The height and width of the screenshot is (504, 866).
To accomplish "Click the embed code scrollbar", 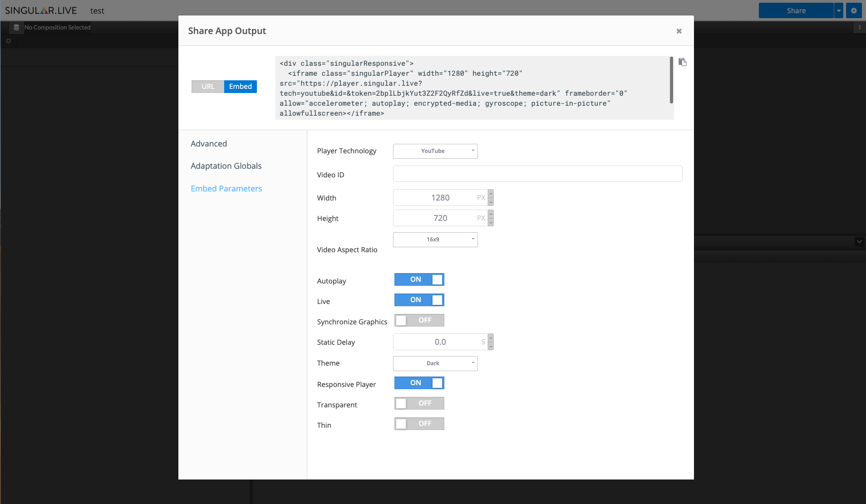I will point(671,80).
